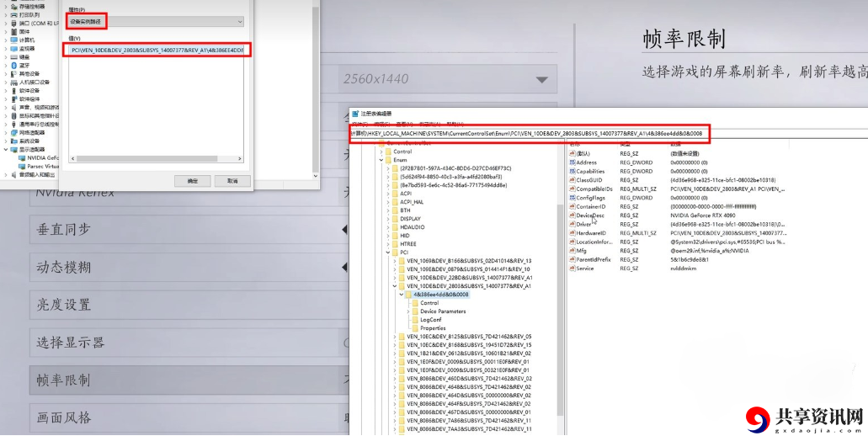Click the ContainerID string value icon
868x436 pixels.
(572, 206)
